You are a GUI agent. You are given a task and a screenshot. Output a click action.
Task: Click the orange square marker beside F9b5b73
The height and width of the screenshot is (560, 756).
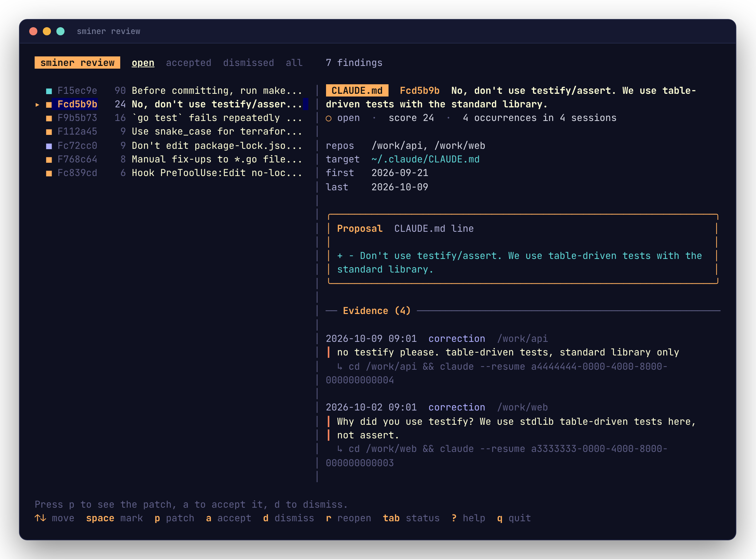click(49, 118)
